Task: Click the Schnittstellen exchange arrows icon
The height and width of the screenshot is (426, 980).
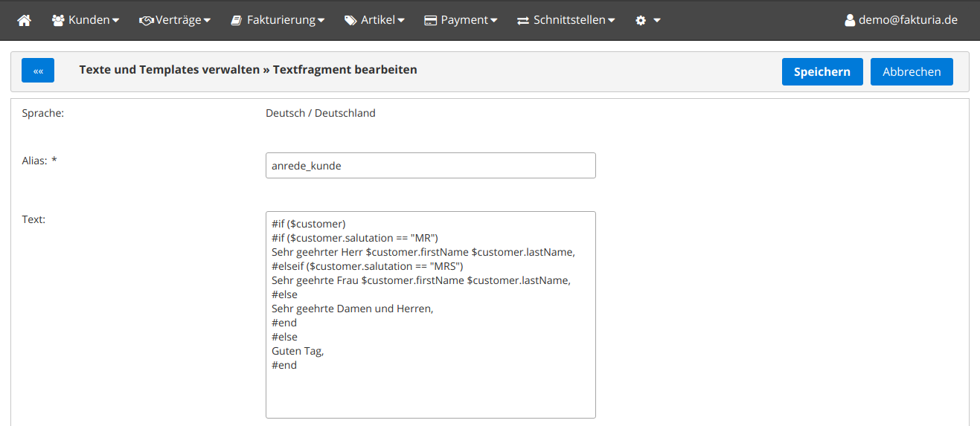Action: tap(523, 20)
